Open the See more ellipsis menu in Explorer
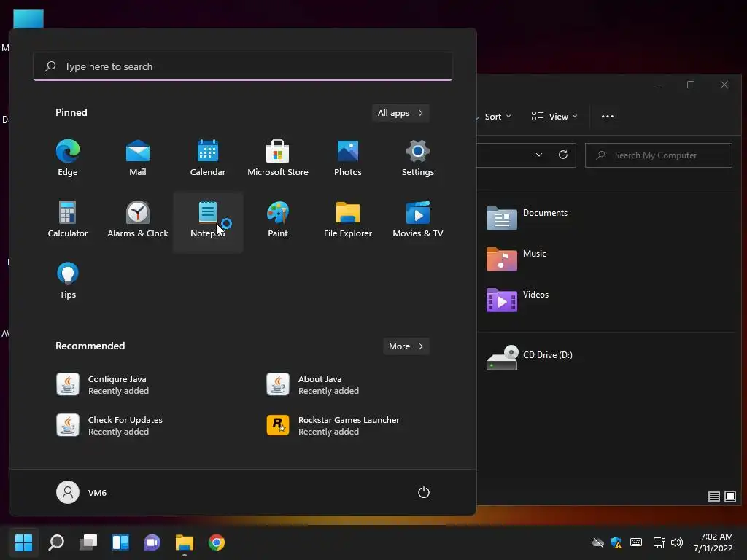747x560 pixels. [x=608, y=117]
